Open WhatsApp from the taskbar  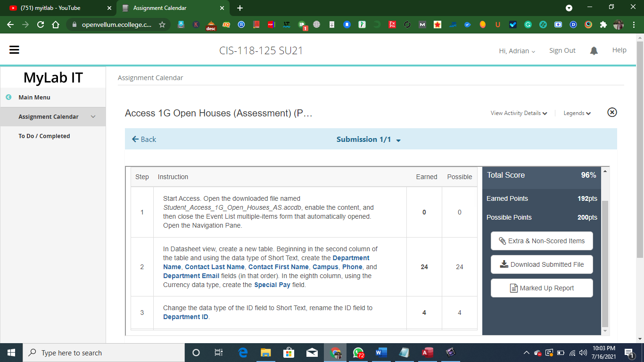point(359,353)
